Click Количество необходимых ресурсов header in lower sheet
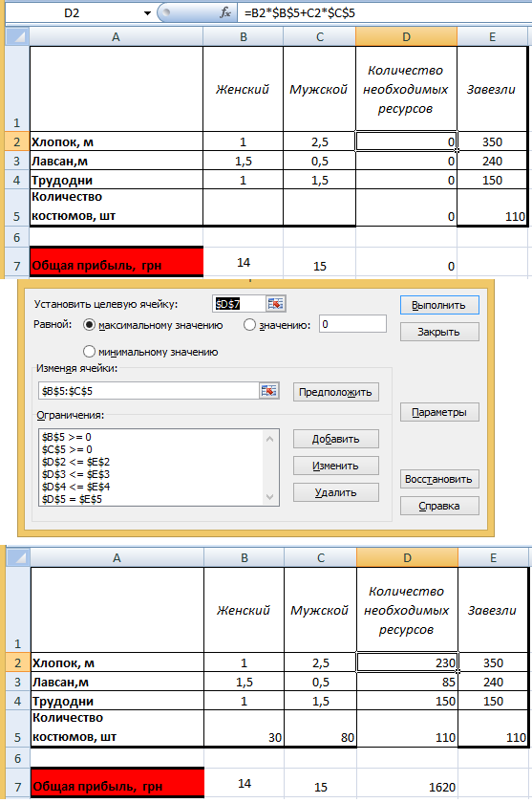This screenshot has width=532, height=803. coord(407,610)
